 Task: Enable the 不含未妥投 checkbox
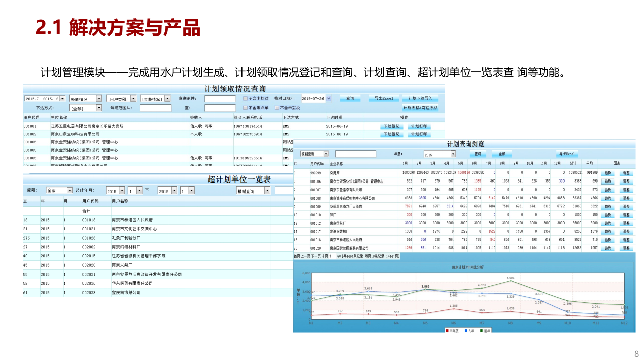pos(276,107)
